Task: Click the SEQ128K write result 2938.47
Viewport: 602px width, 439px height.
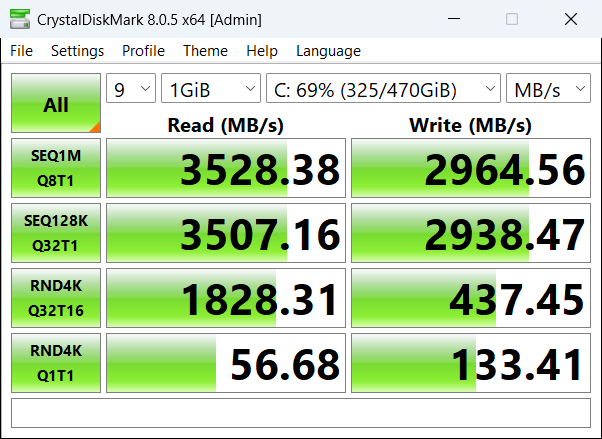Action: pyautogui.click(x=471, y=233)
